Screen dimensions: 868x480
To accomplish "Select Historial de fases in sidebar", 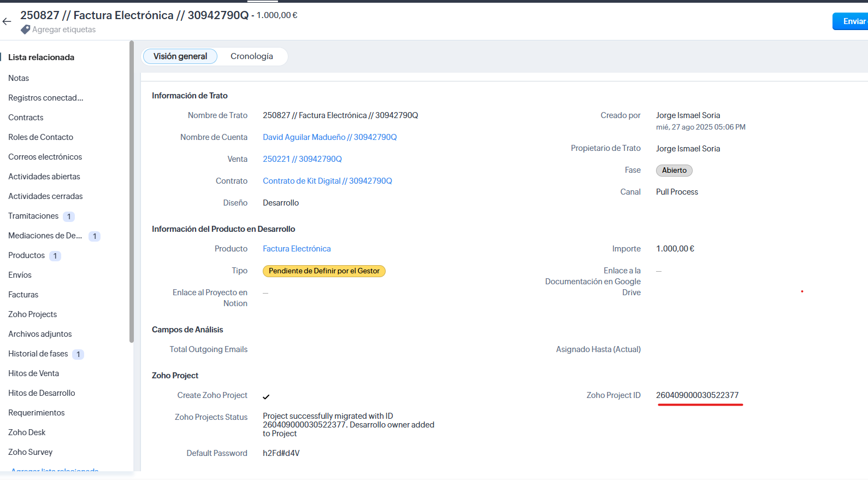I will (38, 354).
